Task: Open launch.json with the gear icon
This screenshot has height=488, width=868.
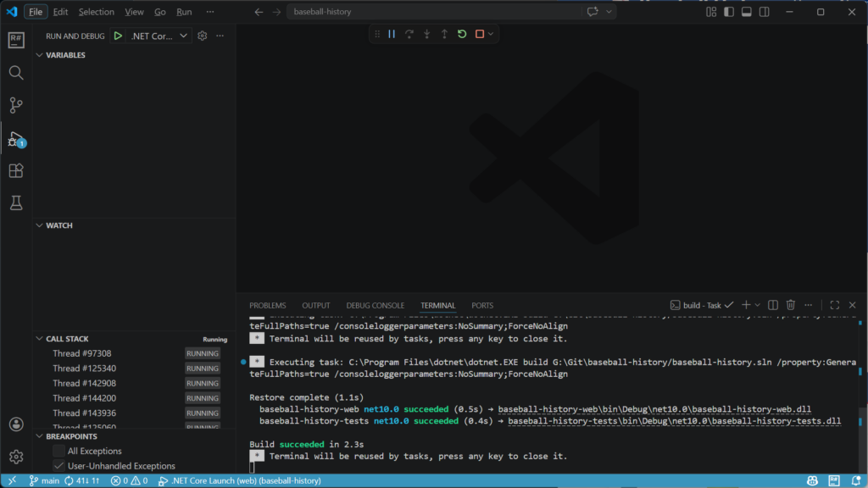Action: [202, 36]
